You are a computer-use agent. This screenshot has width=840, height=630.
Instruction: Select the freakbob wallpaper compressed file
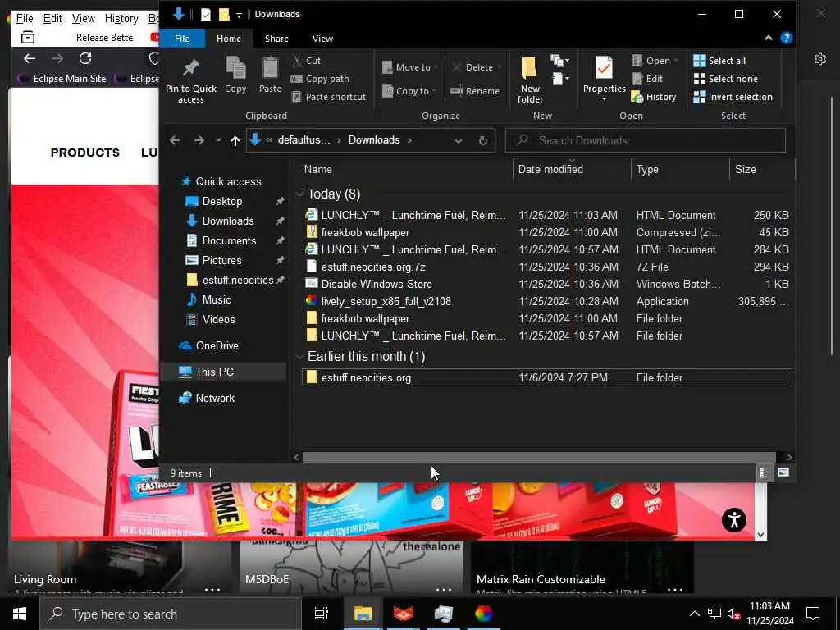[x=547, y=232]
